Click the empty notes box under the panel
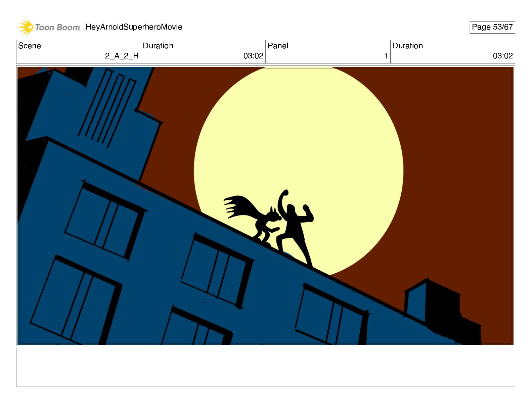Screen dimensions: 532x411 tap(266, 367)
